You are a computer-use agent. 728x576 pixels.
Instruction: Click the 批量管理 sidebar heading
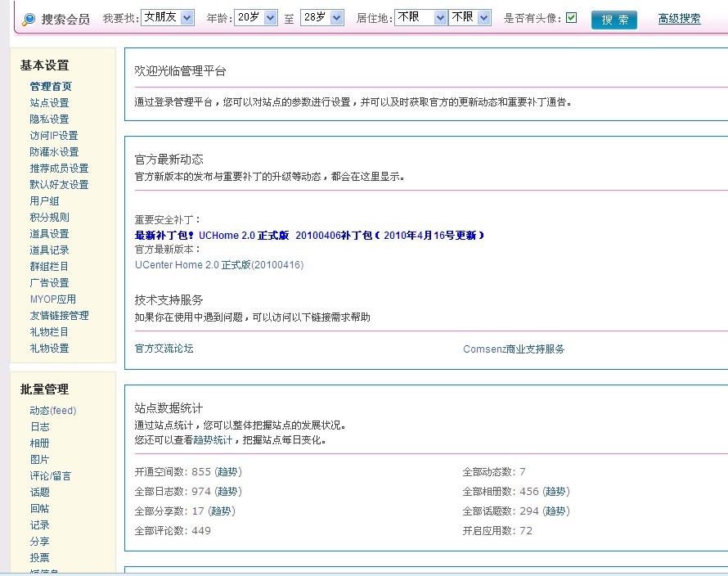[x=44, y=389]
